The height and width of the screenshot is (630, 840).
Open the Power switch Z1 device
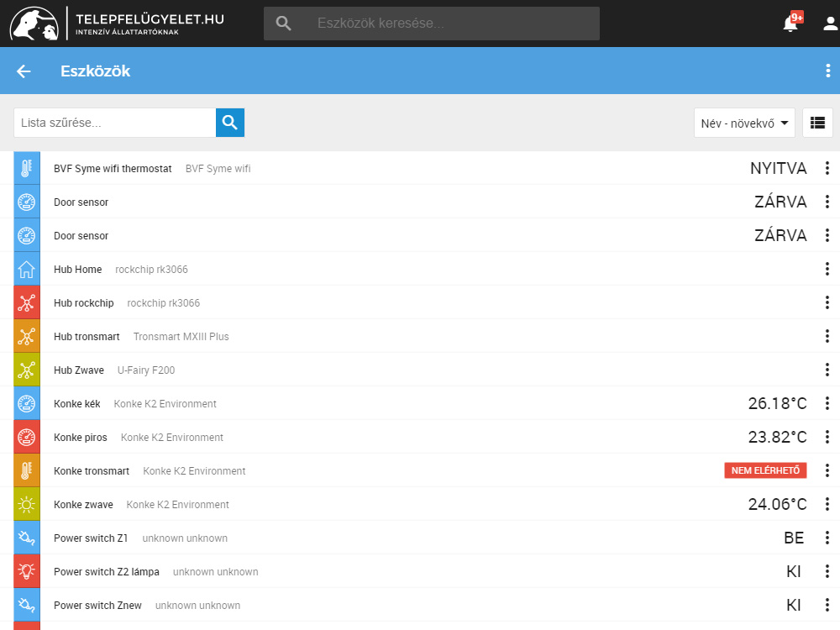tap(91, 538)
